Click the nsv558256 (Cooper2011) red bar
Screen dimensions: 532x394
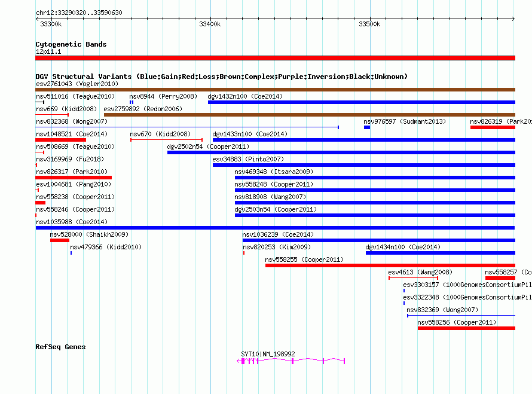(466, 328)
